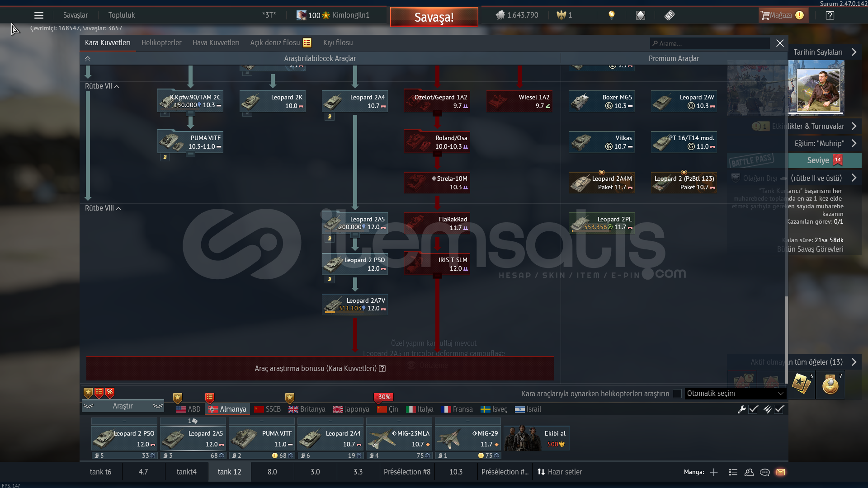Select Britanya nation
The width and height of the screenshot is (868, 488).
[307, 409]
